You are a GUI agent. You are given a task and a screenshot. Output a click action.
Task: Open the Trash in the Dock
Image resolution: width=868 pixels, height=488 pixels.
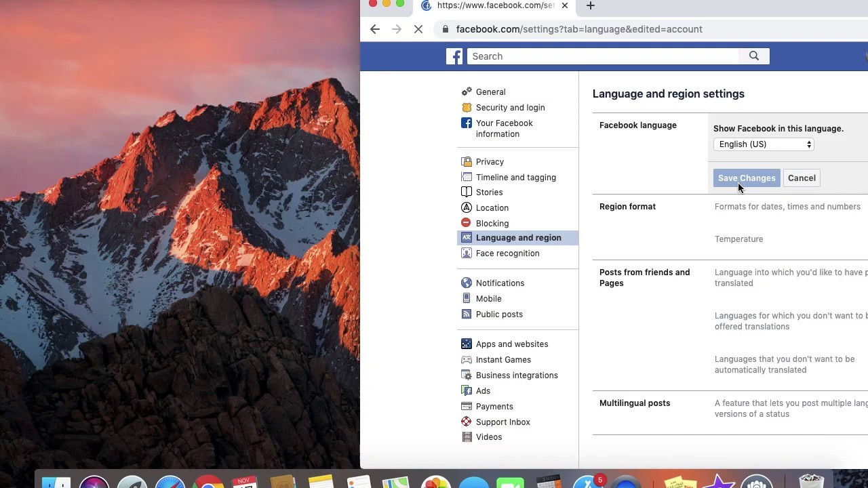pos(810,481)
